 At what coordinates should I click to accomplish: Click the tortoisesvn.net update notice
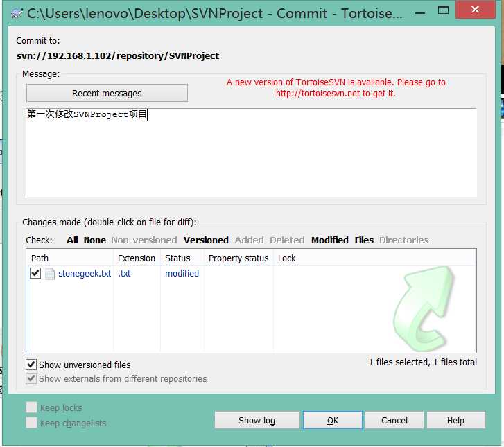tap(336, 88)
